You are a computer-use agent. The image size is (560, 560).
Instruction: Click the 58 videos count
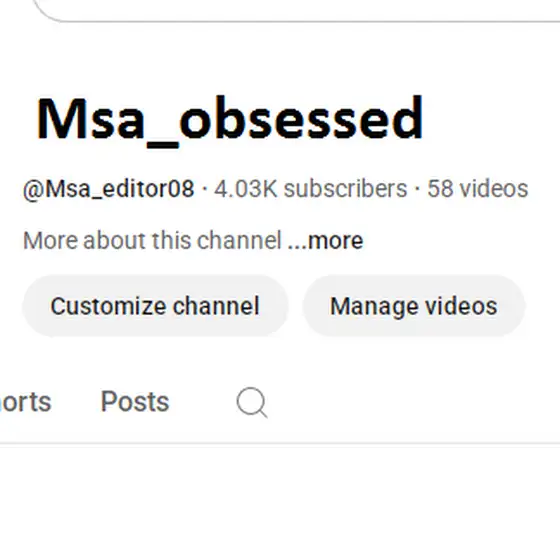(x=478, y=189)
